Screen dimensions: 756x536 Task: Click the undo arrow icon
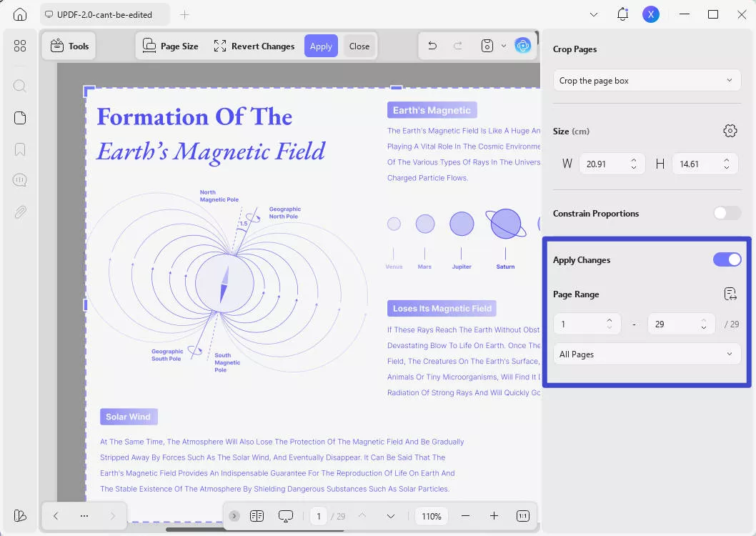tap(432, 46)
